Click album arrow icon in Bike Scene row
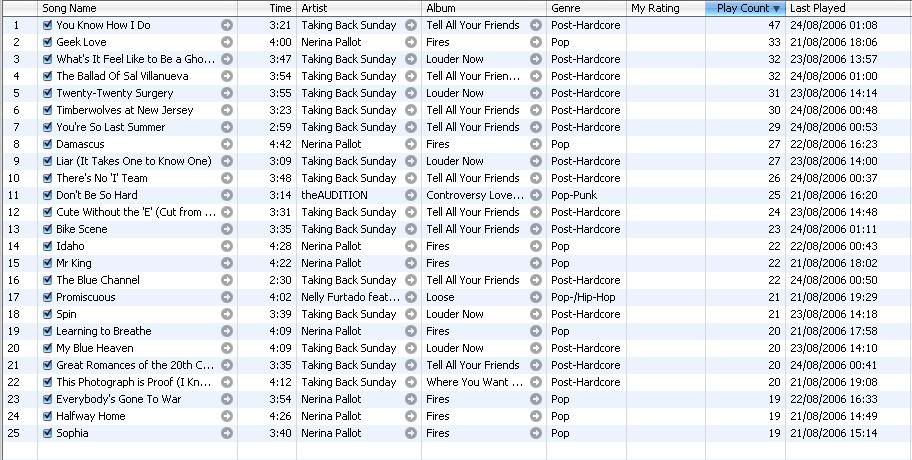Image resolution: width=912 pixels, height=460 pixels. click(536, 229)
